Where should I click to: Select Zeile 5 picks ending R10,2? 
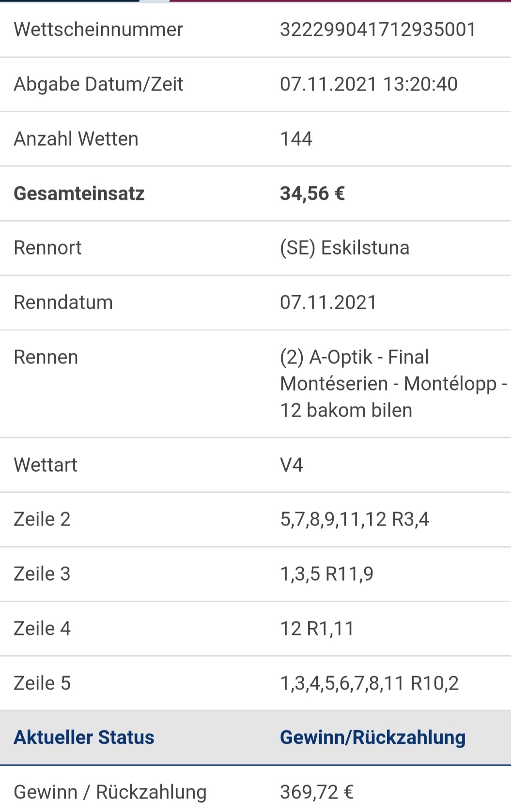[x=369, y=684]
